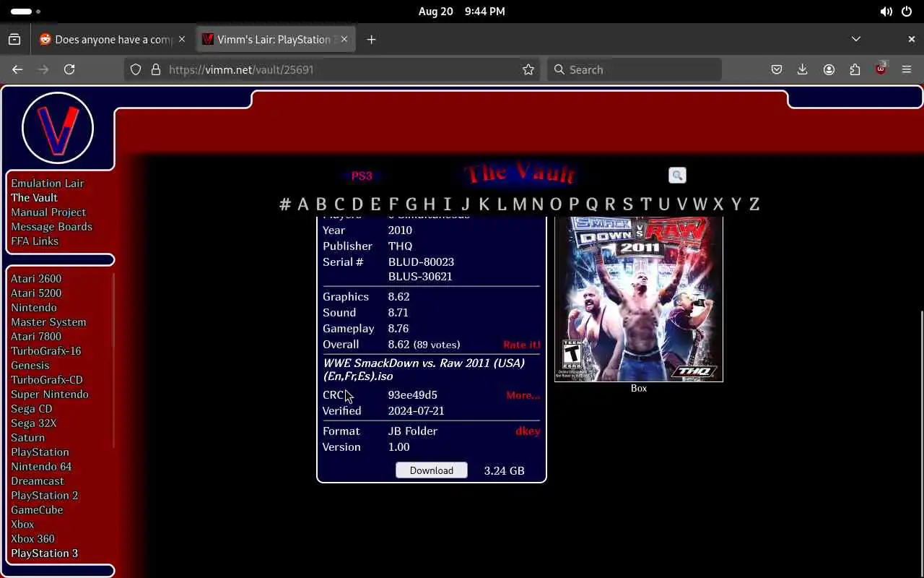
Task: Open FFA Links
Action: coord(35,241)
